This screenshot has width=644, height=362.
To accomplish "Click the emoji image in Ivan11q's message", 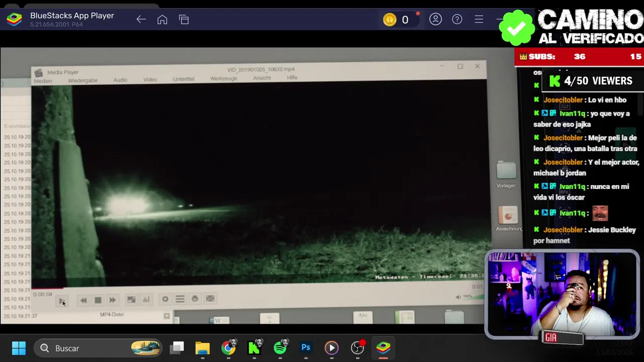I will (x=600, y=213).
